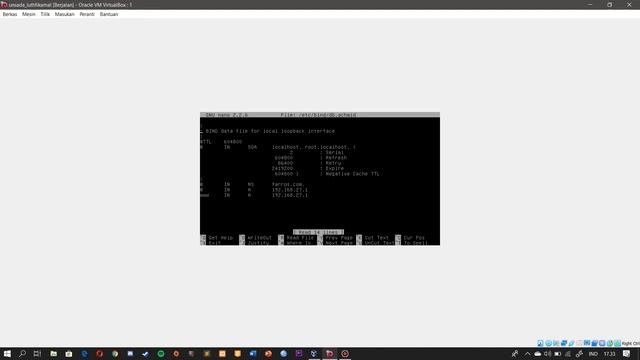Open the People icon in tray
Screen dimensions: 640x360
tap(515, 354)
